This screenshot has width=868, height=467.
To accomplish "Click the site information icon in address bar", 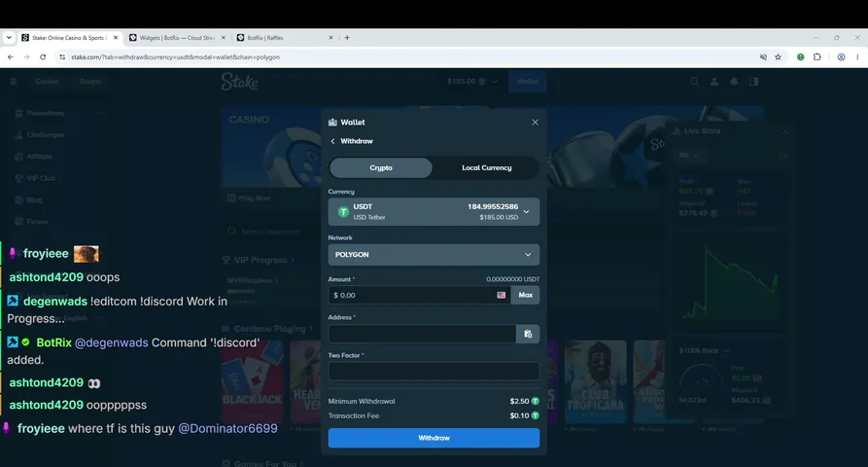I will click(62, 57).
